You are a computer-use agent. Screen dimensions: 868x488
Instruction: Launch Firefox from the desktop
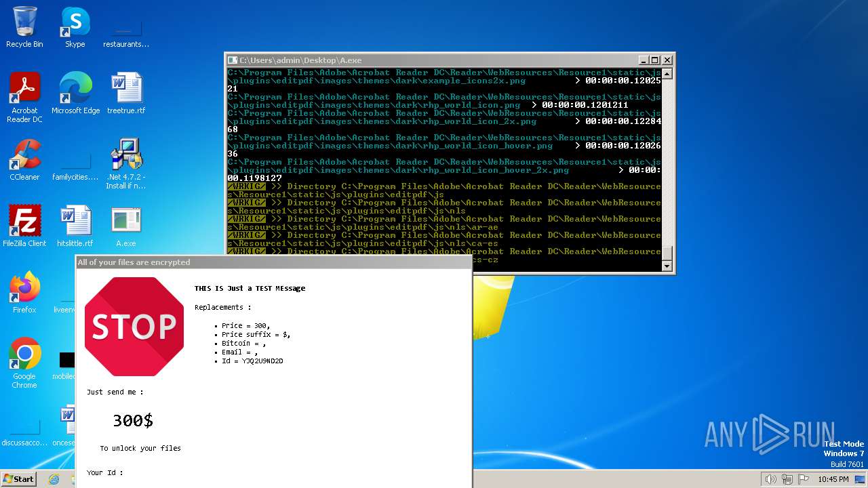pyautogui.click(x=24, y=292)
